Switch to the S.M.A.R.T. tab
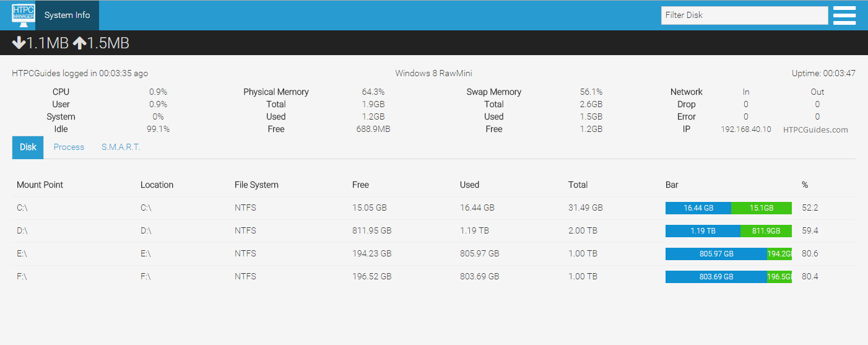Viewport: 868px width, 345px height. point(121,147)
